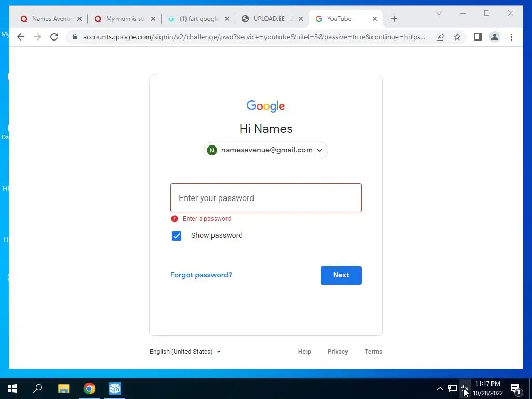
Task: Reload the current page
Action: click(54, 37)
